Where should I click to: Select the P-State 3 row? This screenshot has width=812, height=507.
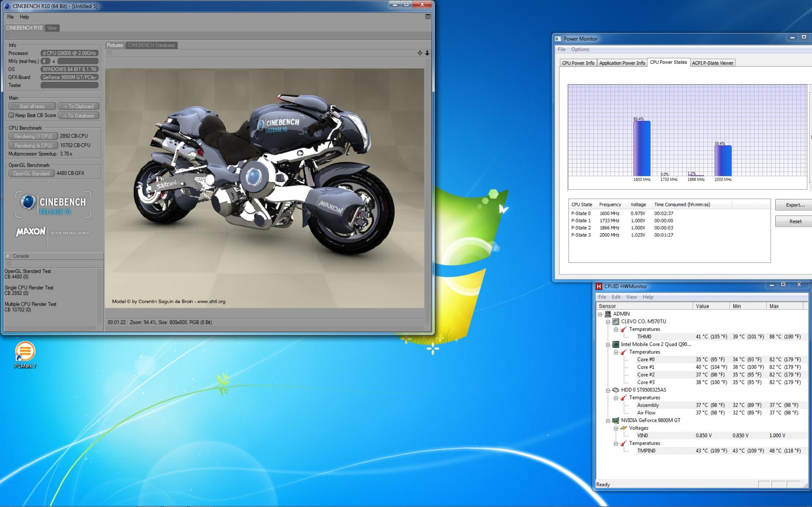669,235
